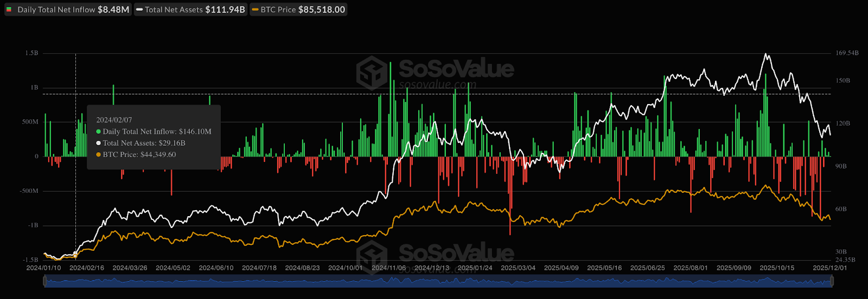This screenshot has width=868, height=299.
Task: Click the $111.94B net assets value
Action: point(225,10)
